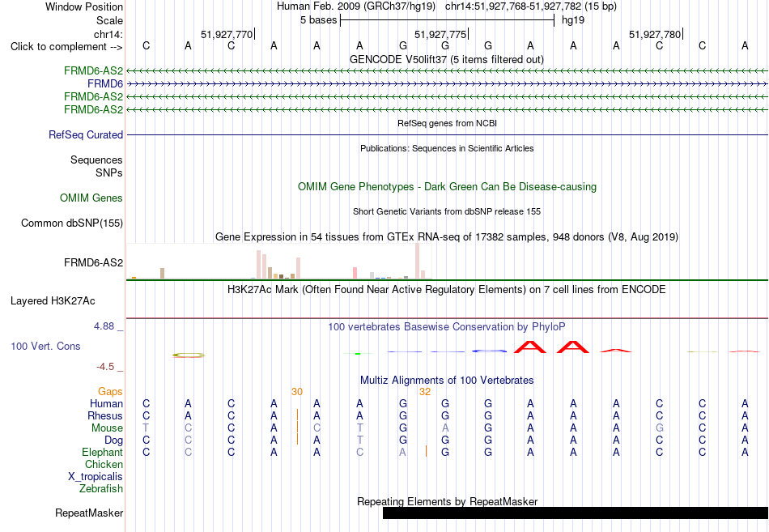The image size is (769, 532).
Task: Click the X_tropicalis species label
Action: 96,477
